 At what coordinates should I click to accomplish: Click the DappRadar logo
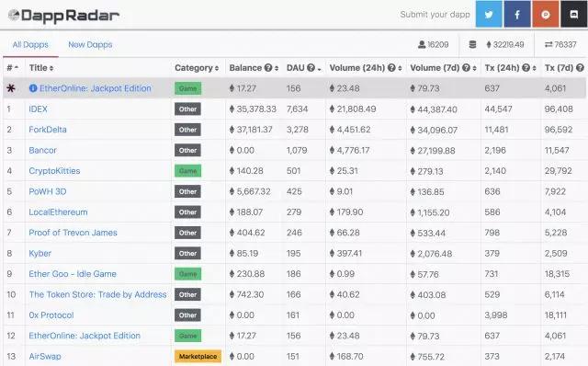pos(63,16)
